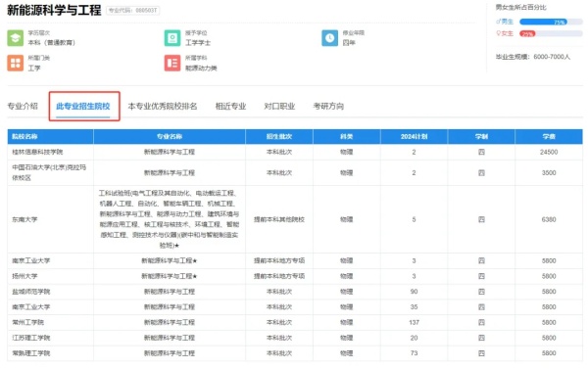Select the 扬州大学 school name
The width and height of the screenshot is (588, 369).
point(24,276)
